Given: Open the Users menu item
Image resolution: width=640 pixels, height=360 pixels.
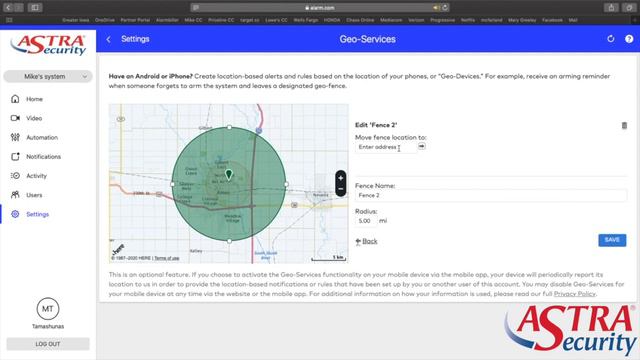Looking at the screenshot, I should [34, 195].
